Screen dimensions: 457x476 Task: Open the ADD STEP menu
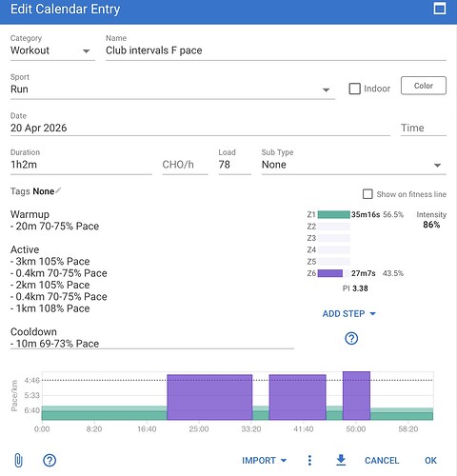[348, 314]
